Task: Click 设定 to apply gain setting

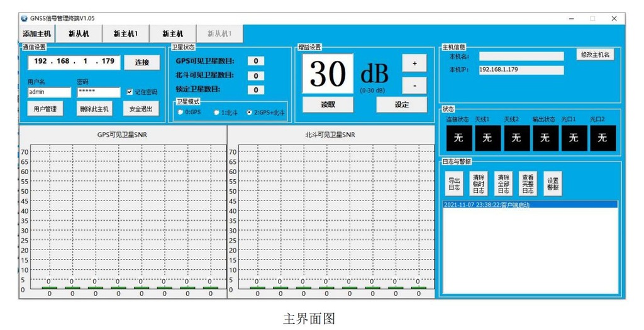Action: pos(401,105)
